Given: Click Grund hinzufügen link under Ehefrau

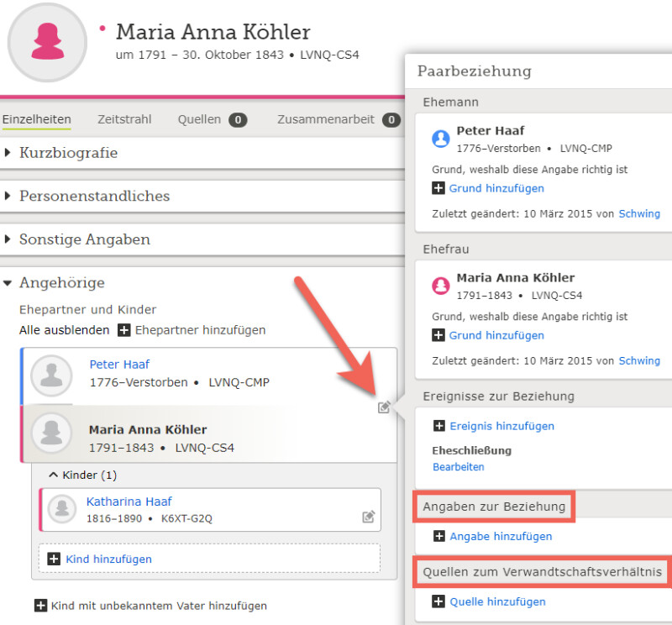Looking at the screenshot, I should coord(496,335).
